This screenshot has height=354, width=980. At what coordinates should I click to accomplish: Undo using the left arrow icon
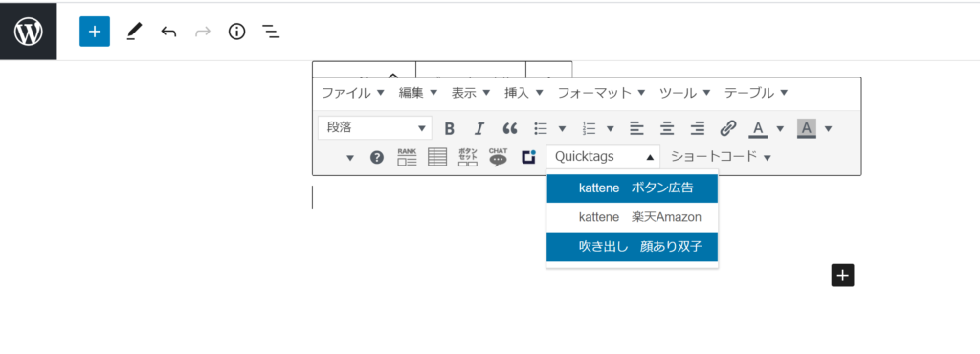(168, 32)
